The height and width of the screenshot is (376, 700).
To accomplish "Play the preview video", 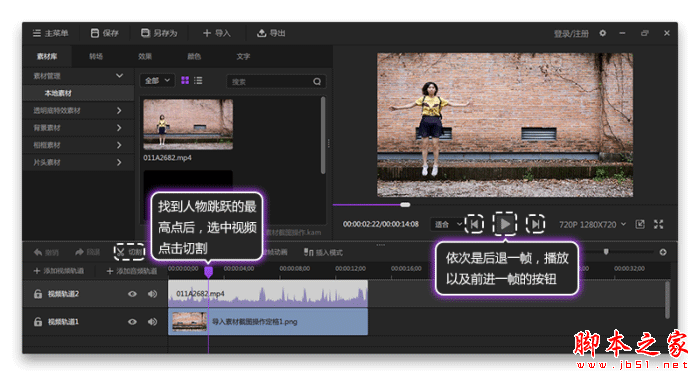I will 505,224.
